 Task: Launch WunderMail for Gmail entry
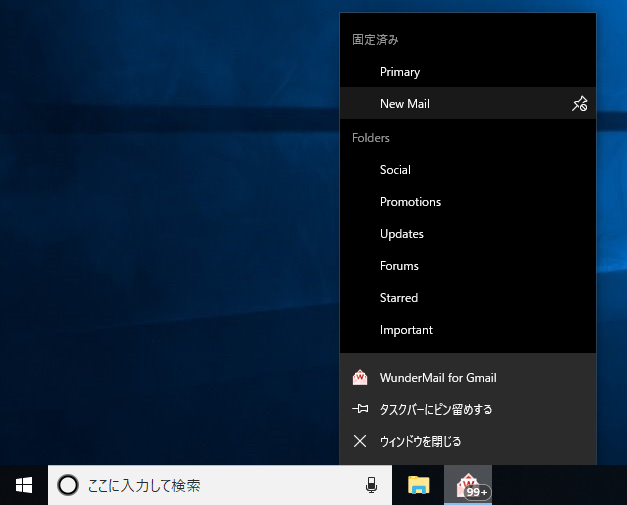tap(468, 377)
